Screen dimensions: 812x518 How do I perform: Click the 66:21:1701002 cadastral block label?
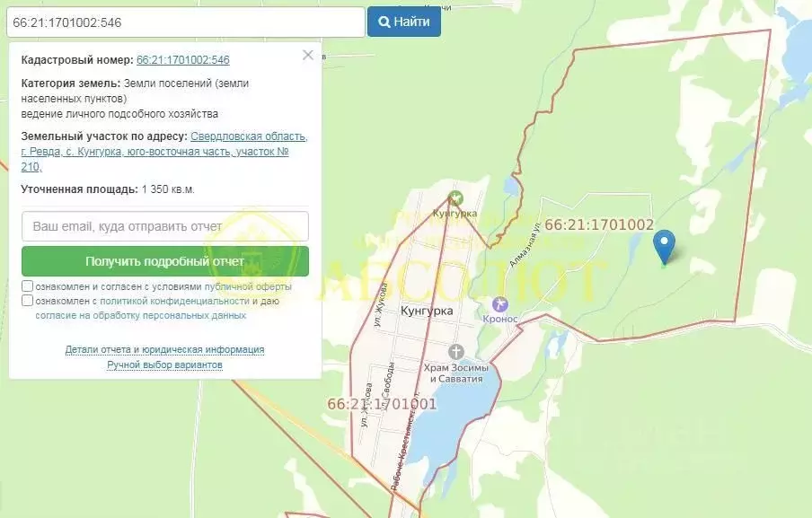(x=598, y=224)
